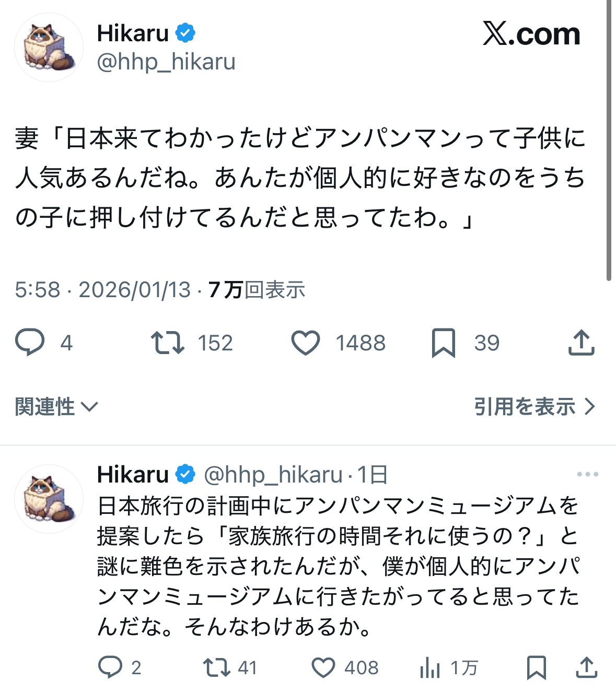Repost the follow-up post with 41 reposts
The image size is (616, 693).
[x=217, y=667]
